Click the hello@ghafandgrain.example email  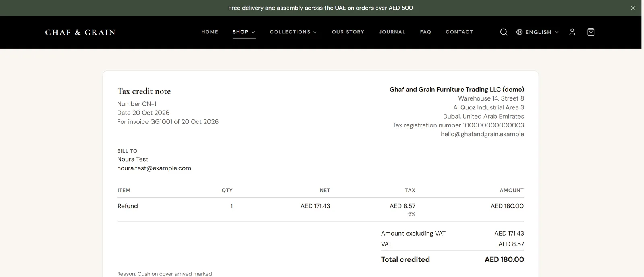pos(482,134)
